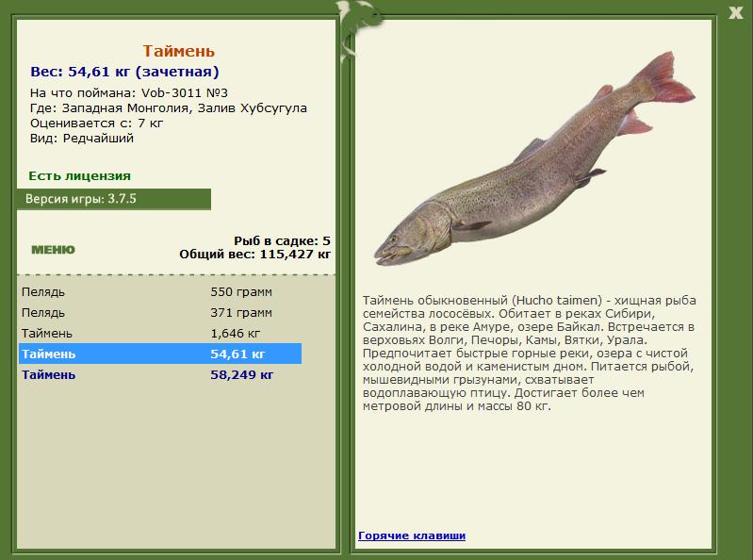Viewport: 753px width, 560px height.
Task: Select the Таймень 58,249 кг row
Action: 160,374
